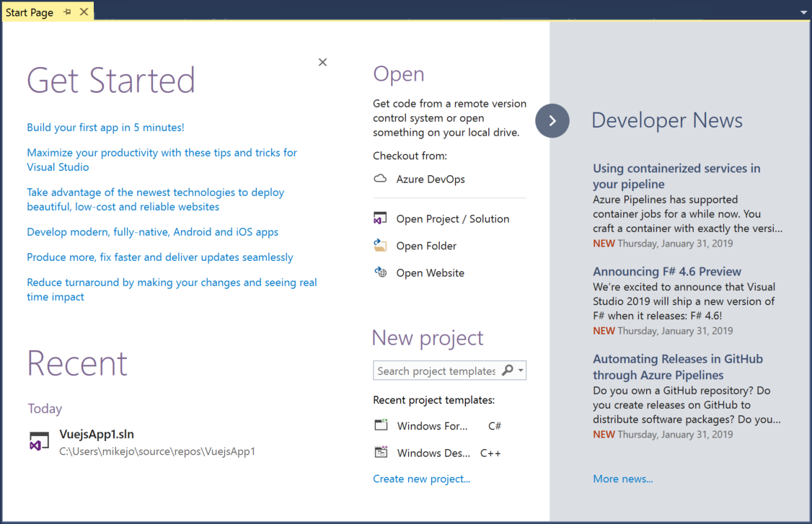The image size is (812, 524).
Task: Switch to the Start Page tab
Action: click(30, 12)
